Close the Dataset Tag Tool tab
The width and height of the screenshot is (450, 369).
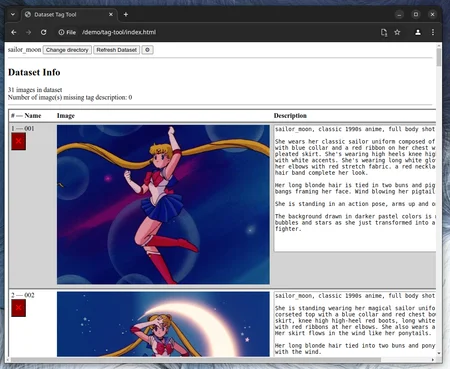coord(111,14)
